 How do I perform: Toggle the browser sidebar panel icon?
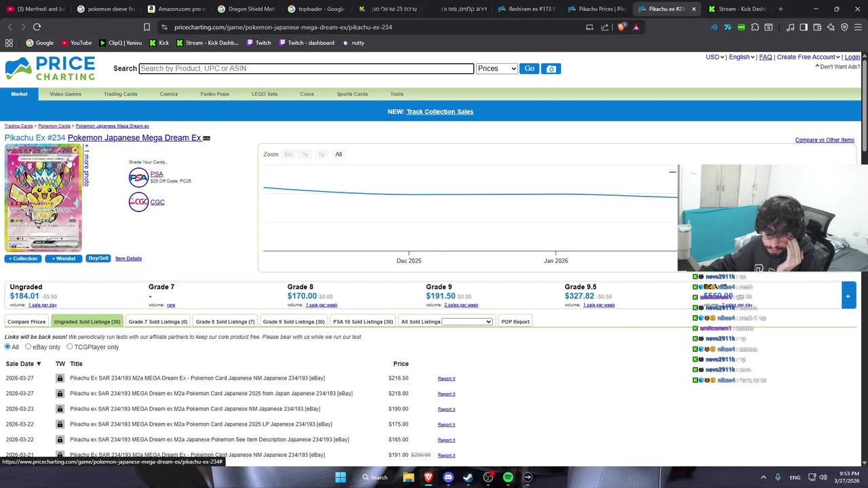[804, 27]
